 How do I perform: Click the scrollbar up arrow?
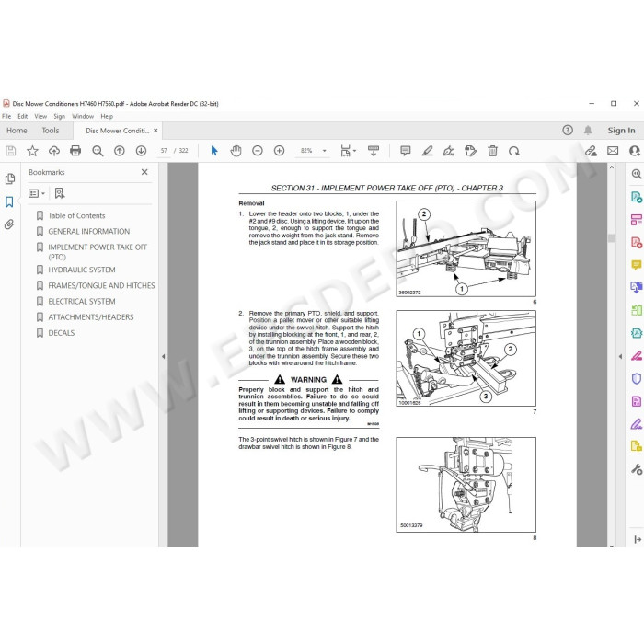pos(612,167)
